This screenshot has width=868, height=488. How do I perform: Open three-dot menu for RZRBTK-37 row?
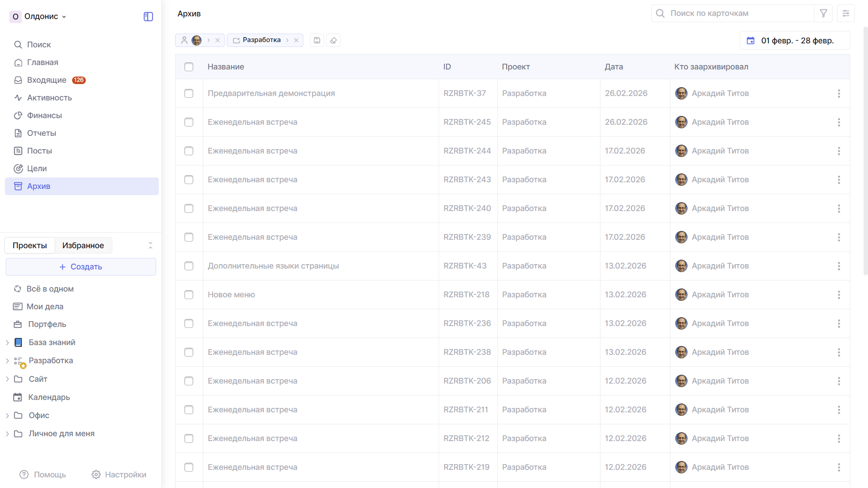[838, 93]
